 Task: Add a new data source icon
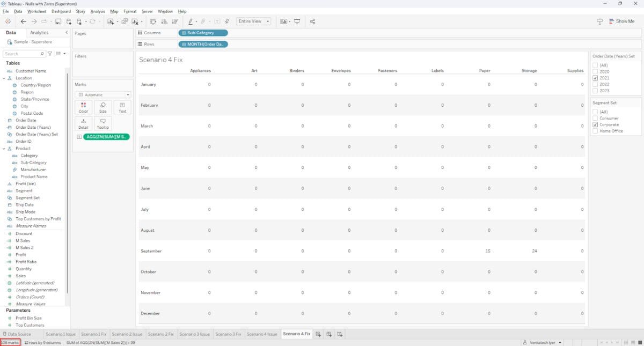[69, 21]
